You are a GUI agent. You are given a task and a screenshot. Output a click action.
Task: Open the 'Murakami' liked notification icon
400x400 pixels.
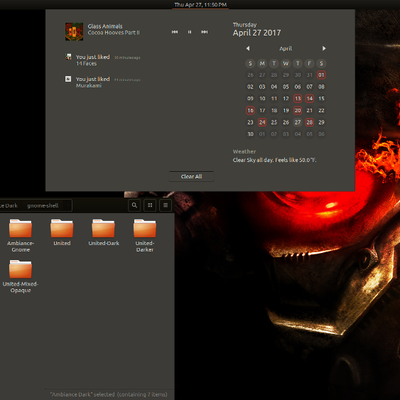(x=68, y=79)
